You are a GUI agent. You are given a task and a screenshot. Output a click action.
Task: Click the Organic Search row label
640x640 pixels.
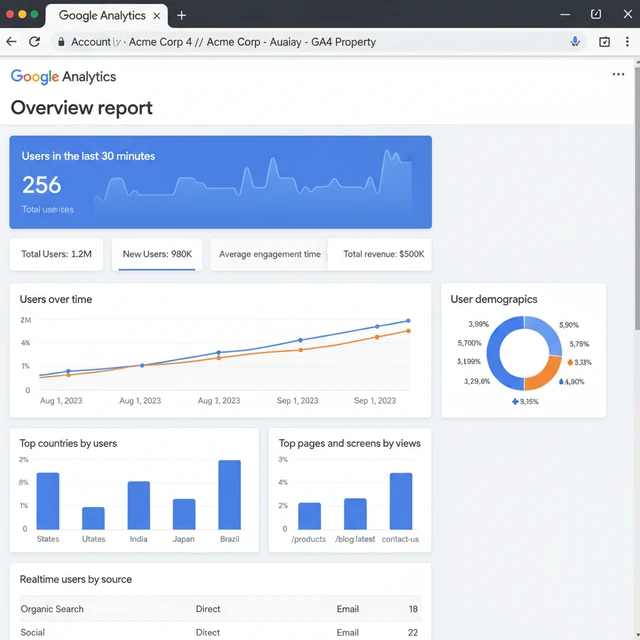pos(52,609)
